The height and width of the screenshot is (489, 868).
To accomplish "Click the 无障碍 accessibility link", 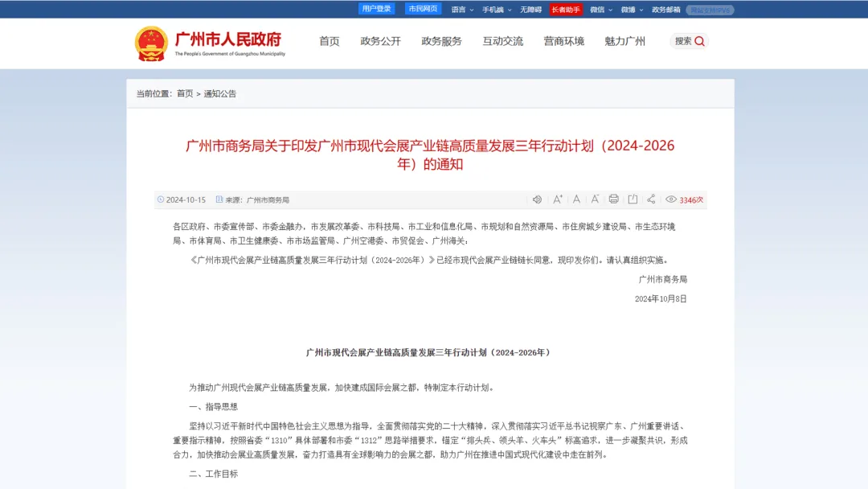I will click(530, 10).
